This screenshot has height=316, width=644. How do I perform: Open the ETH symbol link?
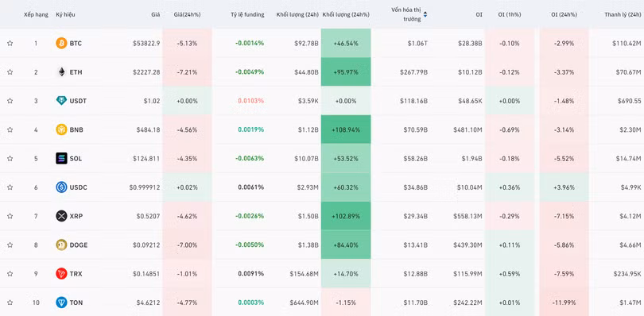(x=76, y=71)
